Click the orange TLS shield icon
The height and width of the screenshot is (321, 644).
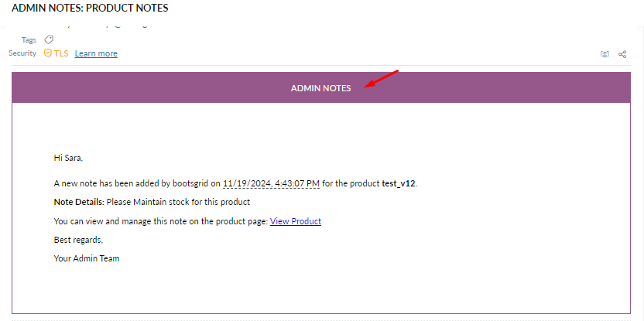pos(48,53)
